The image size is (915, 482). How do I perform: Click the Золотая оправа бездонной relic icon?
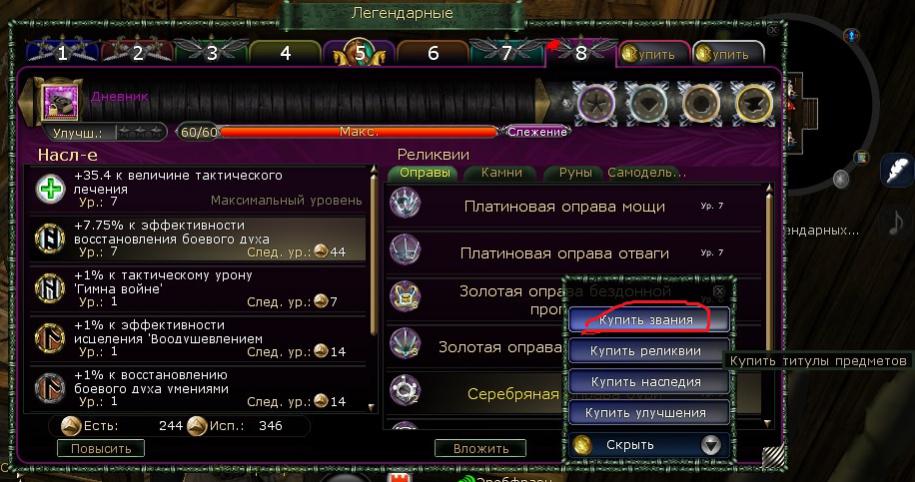(x=405, y=296)
